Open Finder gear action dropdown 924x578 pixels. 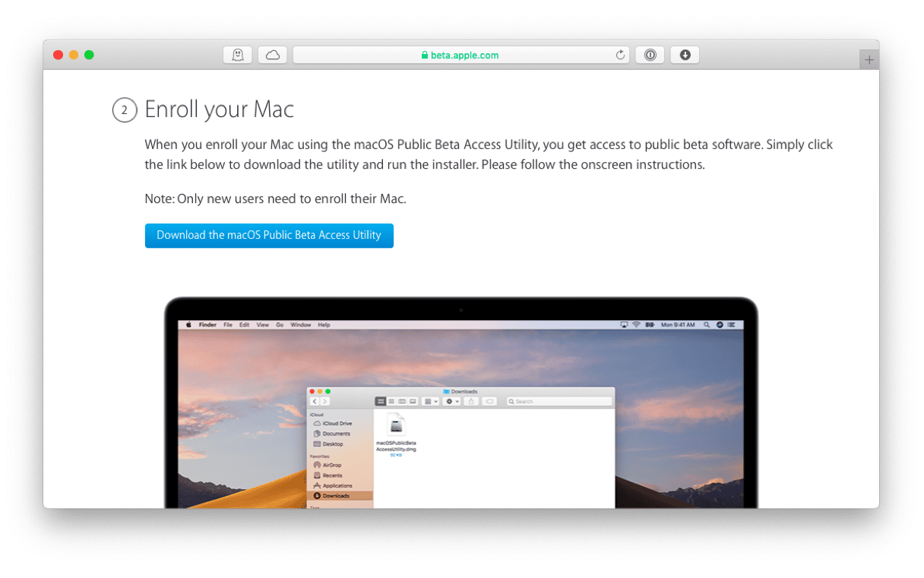coord(452,402)
